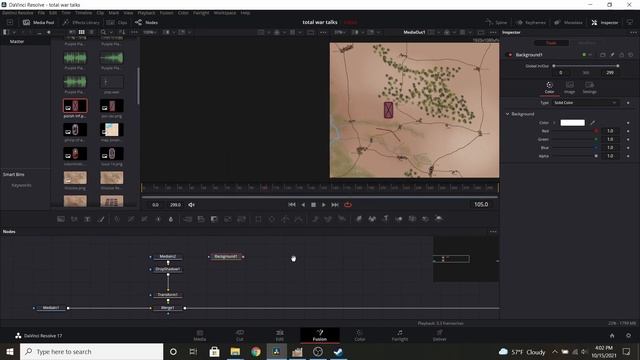Pick color with the eyedropper icon
The image size is (640, 360).
[x=592, y=123]
